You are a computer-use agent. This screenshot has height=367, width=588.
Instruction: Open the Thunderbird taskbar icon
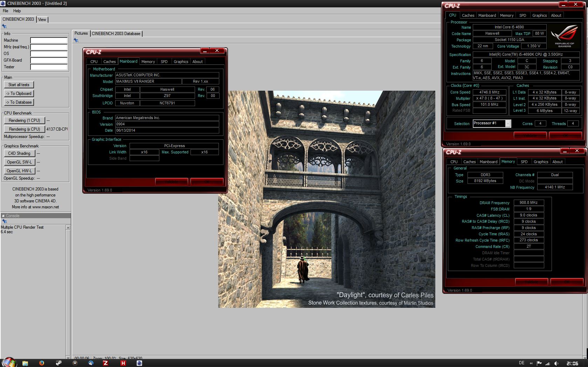point(91,363)
